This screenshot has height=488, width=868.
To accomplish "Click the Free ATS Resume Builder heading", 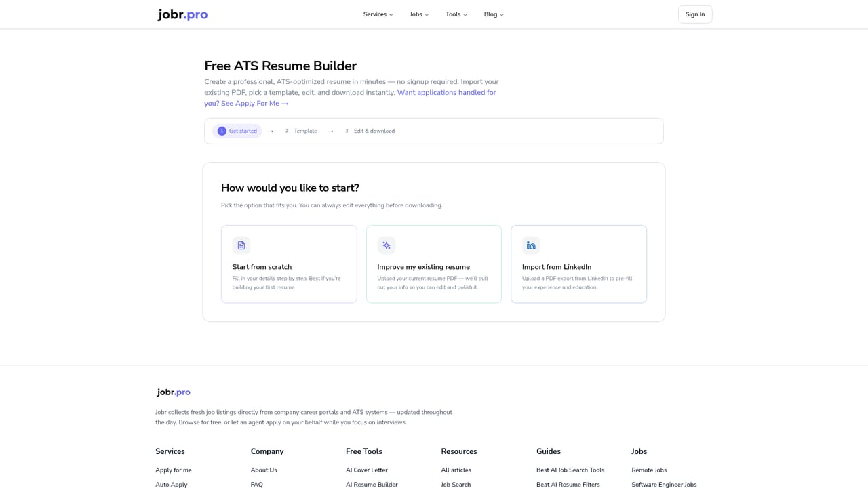I will coord(280,66).
